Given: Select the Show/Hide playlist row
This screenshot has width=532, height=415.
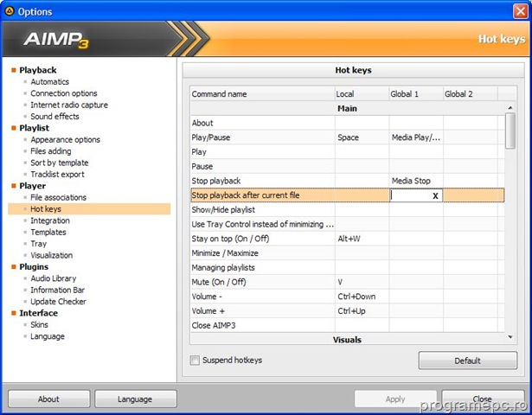Looking at the screenshot, I should tap(348, 210).
